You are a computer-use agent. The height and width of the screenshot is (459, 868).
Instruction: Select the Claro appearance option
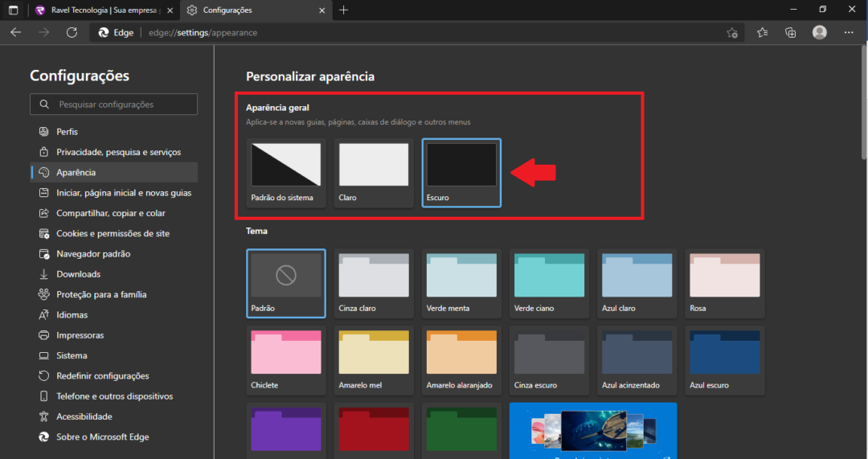coord(374,173)
